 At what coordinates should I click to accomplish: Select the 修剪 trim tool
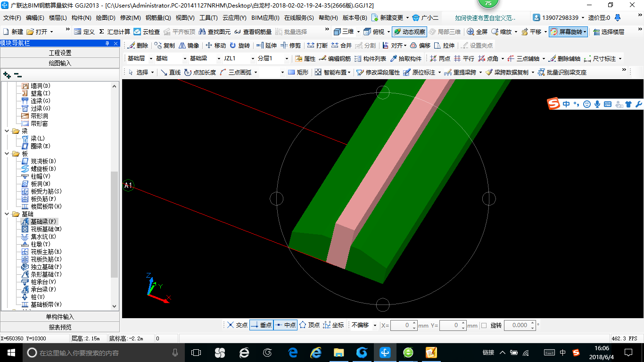(290, 46)
